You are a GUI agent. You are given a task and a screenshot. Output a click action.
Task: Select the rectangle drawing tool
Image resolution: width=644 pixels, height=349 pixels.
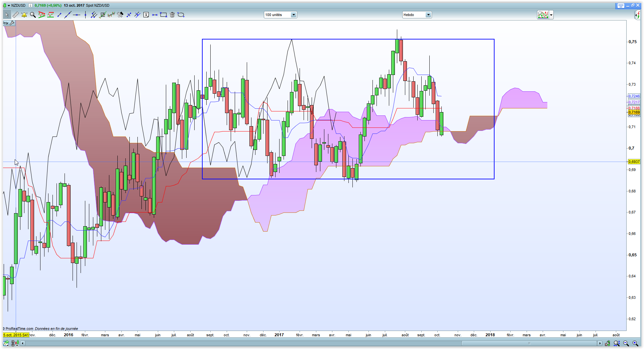pyautogui.click(x=164, y=15)
